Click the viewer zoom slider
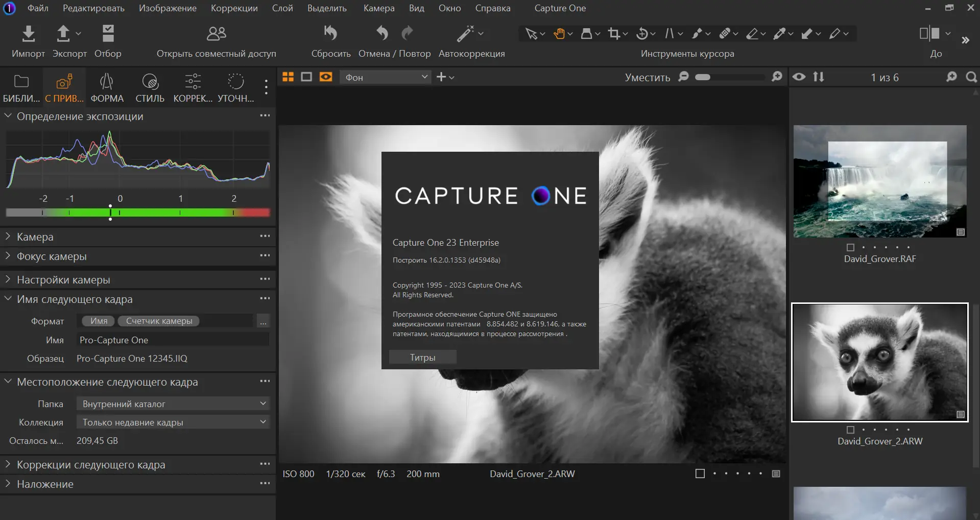Image resolution: width=980 pixels, height=520 pixels. (730, 77)
